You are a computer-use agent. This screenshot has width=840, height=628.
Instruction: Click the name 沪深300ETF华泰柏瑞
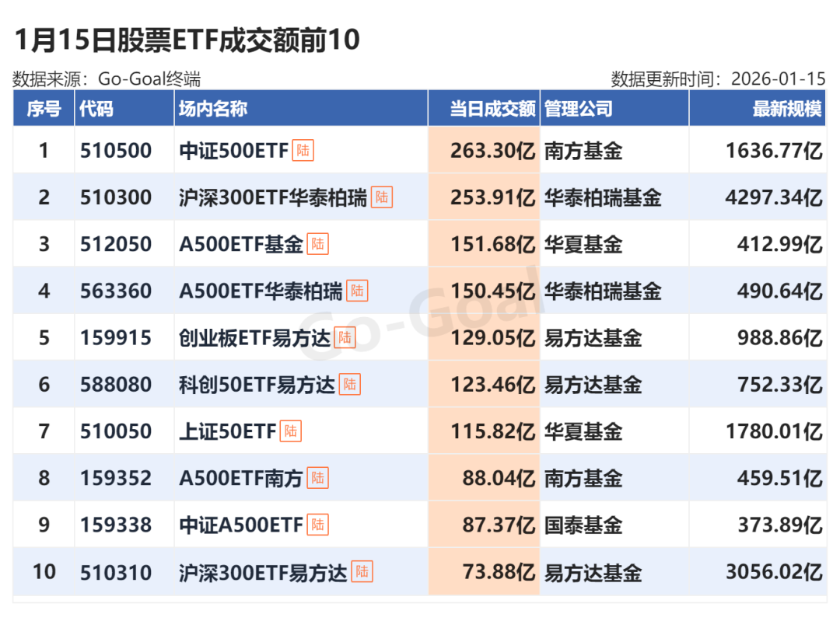click(x=273, y=197)
